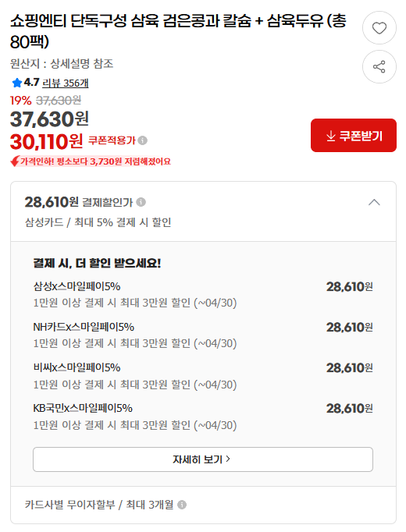
Task: Click the 28,610원 결제할인가 header
Action: (203, 211)
